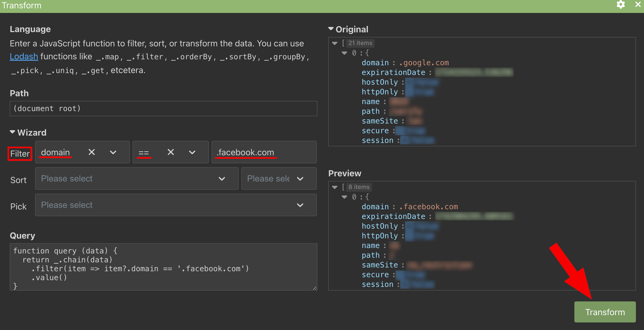Collapse item 0 in the Preview tree
Image resolution: width=644 pixels, height=330 pixels.
(x=344, y=197)
